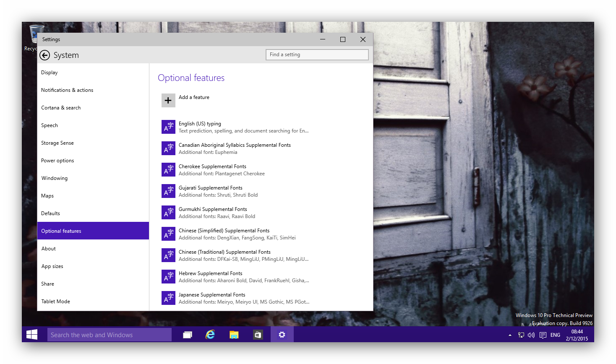
Task: Click the Chinese (Traditional) Supplemental Fonts icon
Action: tap(168, 255)
